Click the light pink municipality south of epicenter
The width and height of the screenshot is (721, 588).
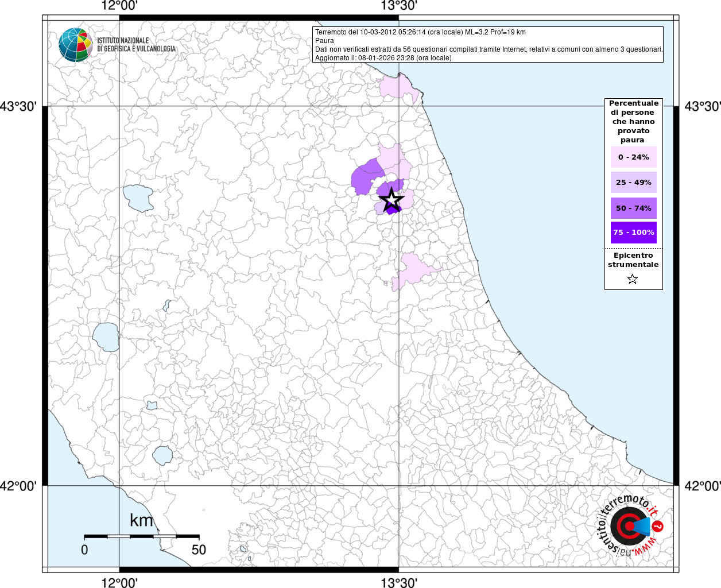pyautogui.click(x=414, y=270)
